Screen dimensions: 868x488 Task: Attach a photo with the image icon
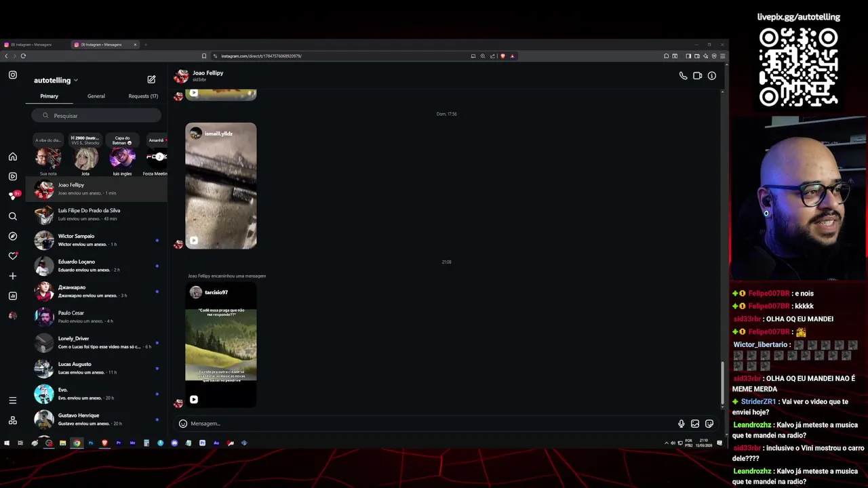tap(695, 424)
